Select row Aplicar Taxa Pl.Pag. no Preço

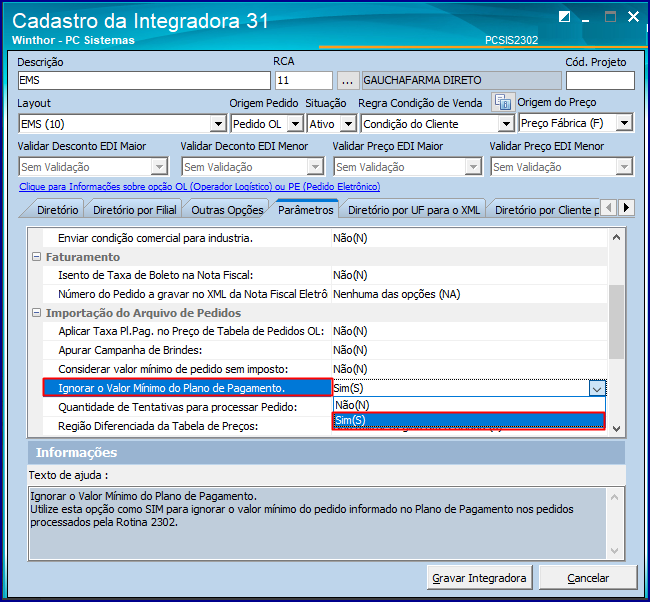pyautogui.click(x=325, y=331)
